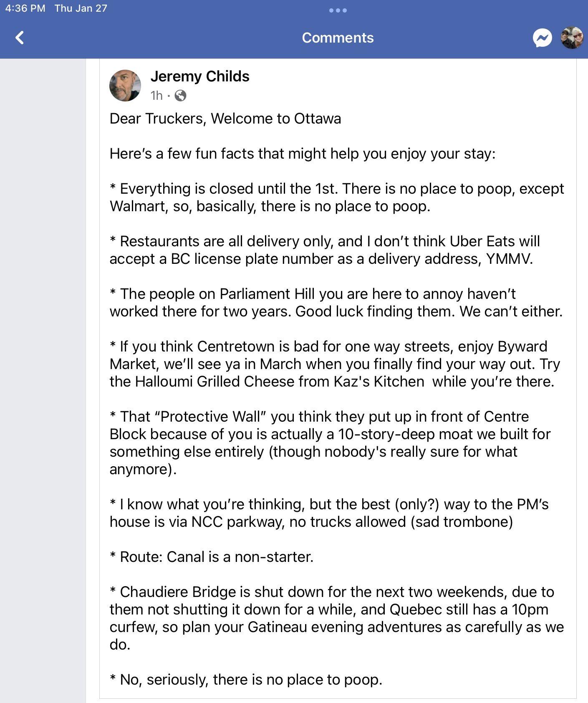Screen dimensions: 588x703
Task: Click the "Dear Truckers, Welcome to Ottawa" line
Action: coord(225,119)
